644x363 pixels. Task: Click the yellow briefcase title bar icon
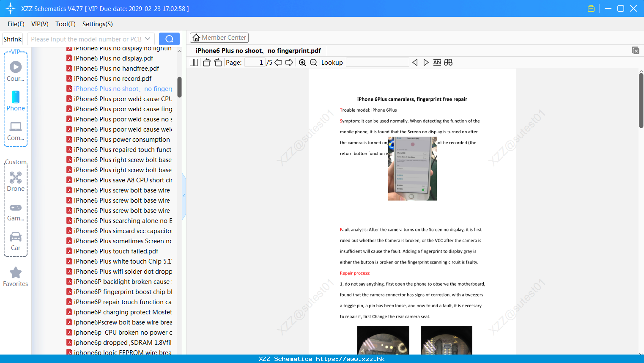coord(591,8)
